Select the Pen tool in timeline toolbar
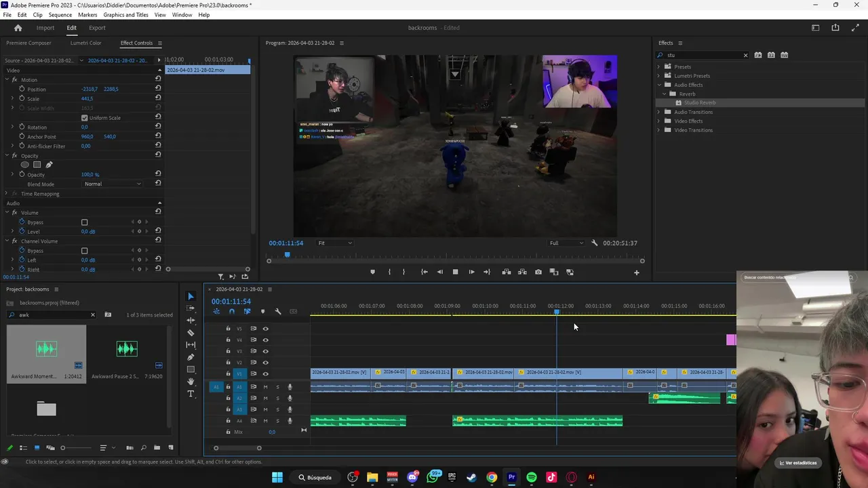The width and height of the screenshot is (868, 488). (x=191, y=357)
